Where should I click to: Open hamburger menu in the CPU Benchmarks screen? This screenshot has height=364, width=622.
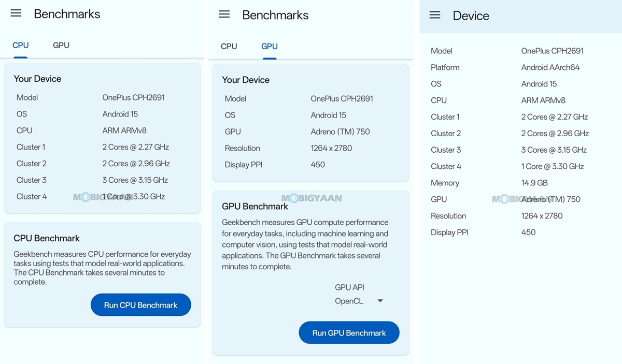pos(16,13)
